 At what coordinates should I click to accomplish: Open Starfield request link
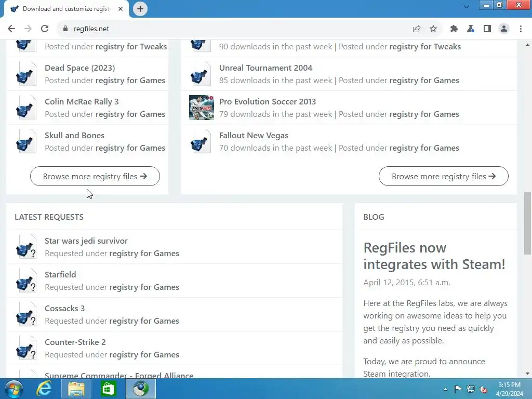point(60,274)
